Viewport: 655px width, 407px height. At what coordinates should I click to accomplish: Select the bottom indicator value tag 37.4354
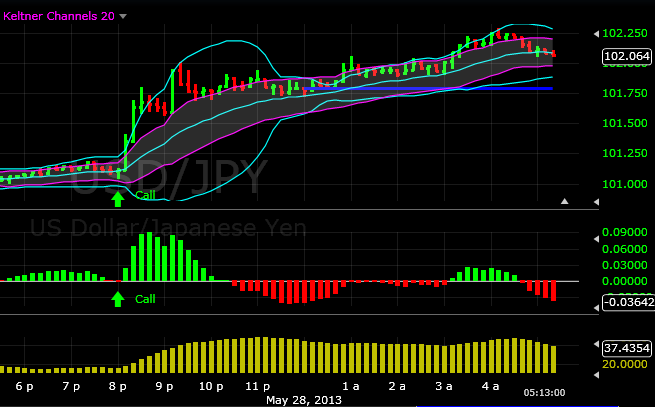pyautogui.click(x=627, y=348)
